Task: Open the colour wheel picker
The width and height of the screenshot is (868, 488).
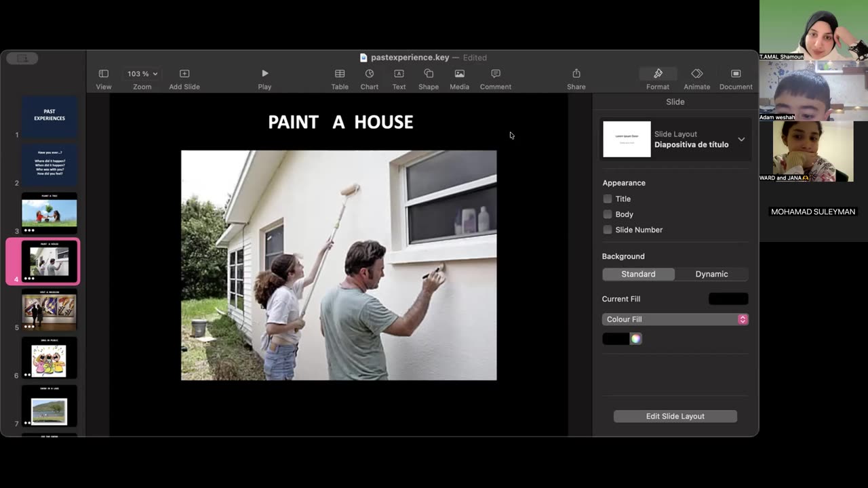Action: [x=635, y=339]
